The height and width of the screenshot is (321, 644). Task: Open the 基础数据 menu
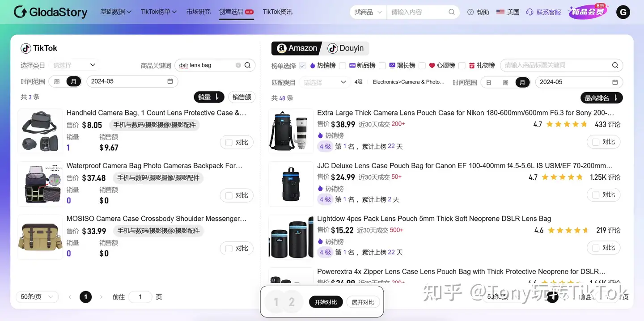pos(116,12)
